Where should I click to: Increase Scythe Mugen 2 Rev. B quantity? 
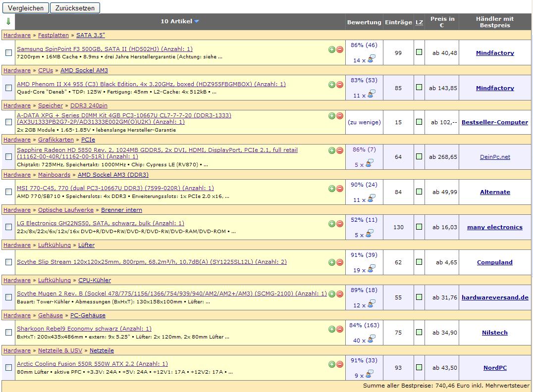point(332,294)
